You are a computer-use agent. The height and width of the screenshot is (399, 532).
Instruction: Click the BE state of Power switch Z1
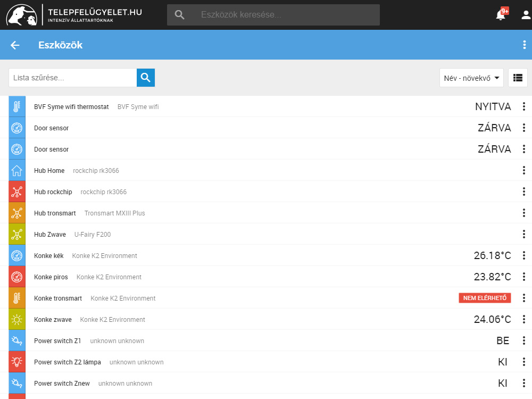coord(503,340)
